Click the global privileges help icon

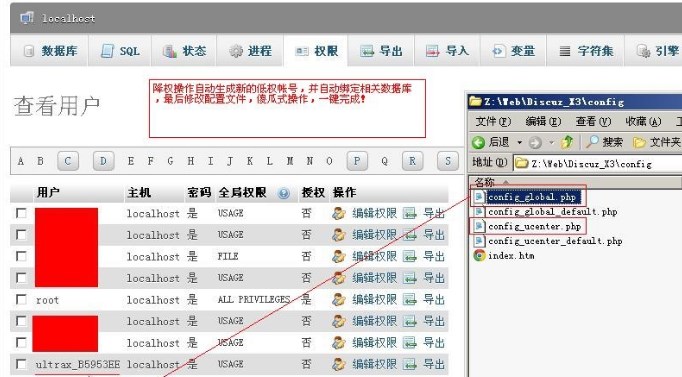tap(284, 193)
